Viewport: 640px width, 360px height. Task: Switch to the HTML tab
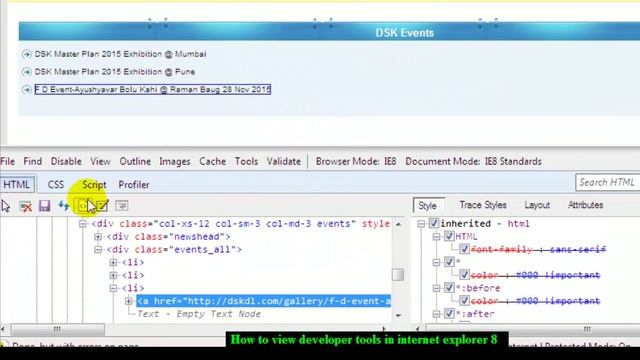(16, 184)
